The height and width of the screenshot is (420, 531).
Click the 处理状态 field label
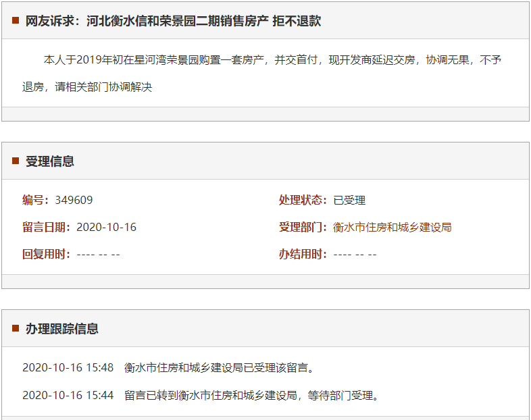tap(303, 200)
